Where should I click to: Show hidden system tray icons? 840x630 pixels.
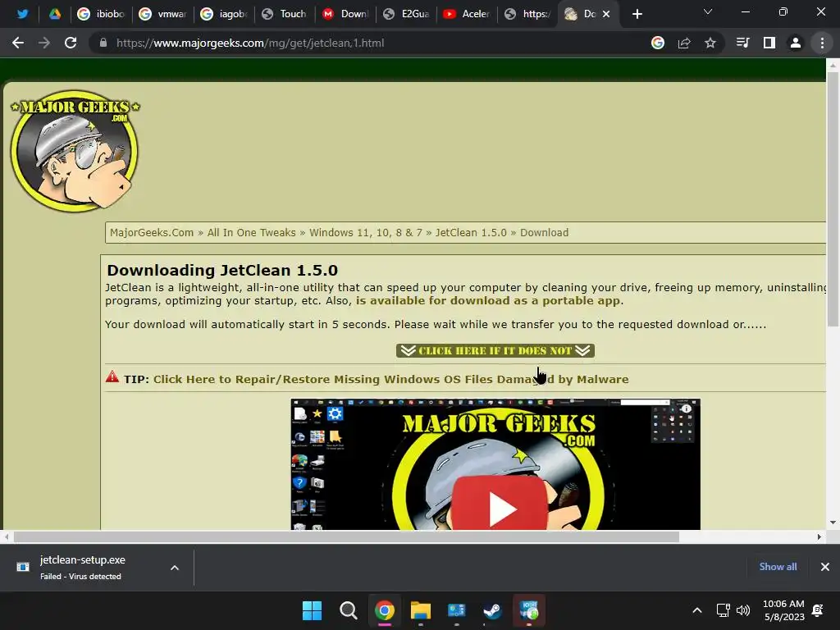click(x=697, y=610)
